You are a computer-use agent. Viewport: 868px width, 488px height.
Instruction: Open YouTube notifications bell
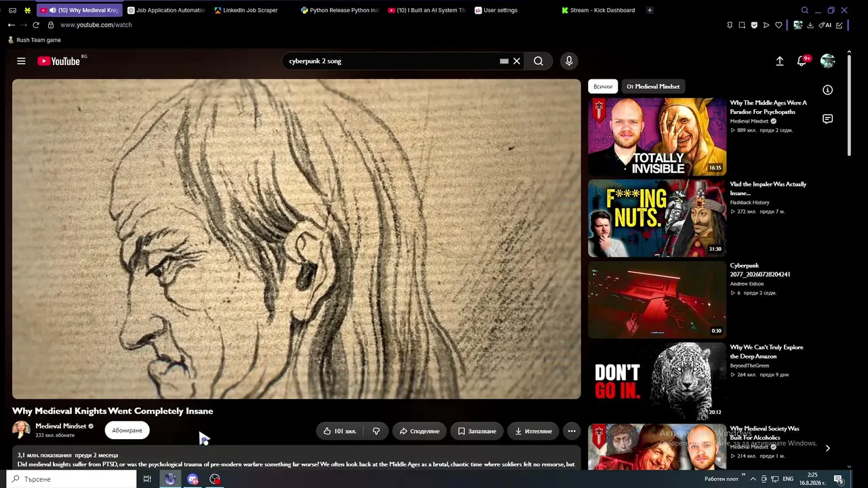pyautogui.click(x=802, y=61)
